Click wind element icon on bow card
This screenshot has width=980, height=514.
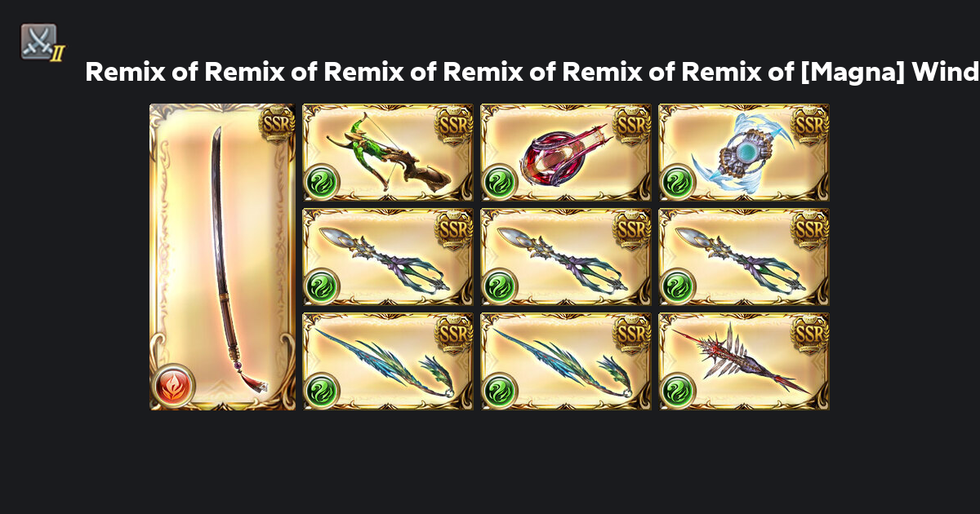pyautogui.click(x=321, y=181)
